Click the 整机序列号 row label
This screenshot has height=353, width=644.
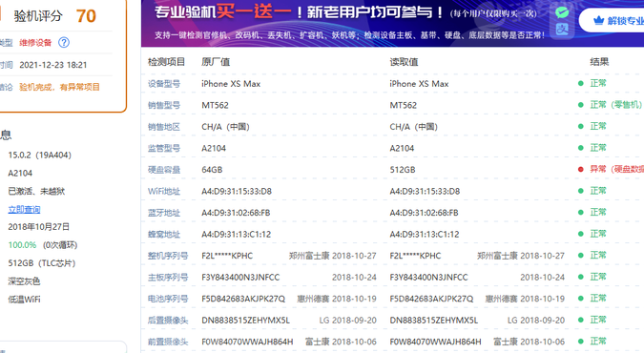click(168, 256)
